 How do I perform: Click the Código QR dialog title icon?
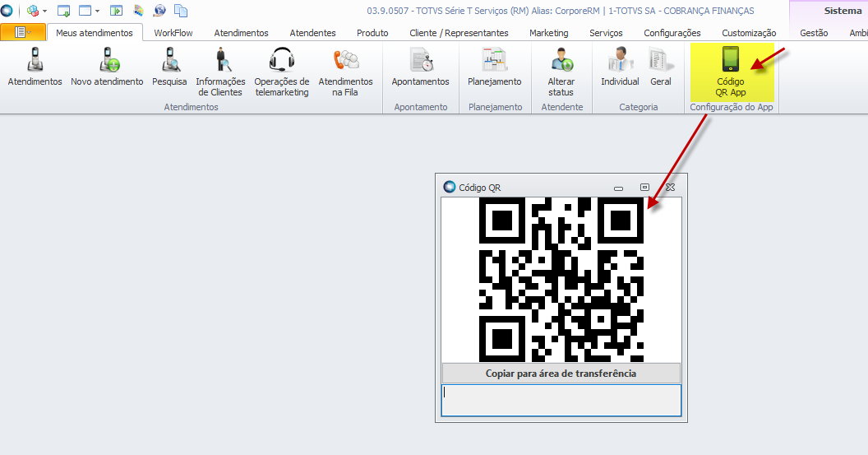coord(450,187)
